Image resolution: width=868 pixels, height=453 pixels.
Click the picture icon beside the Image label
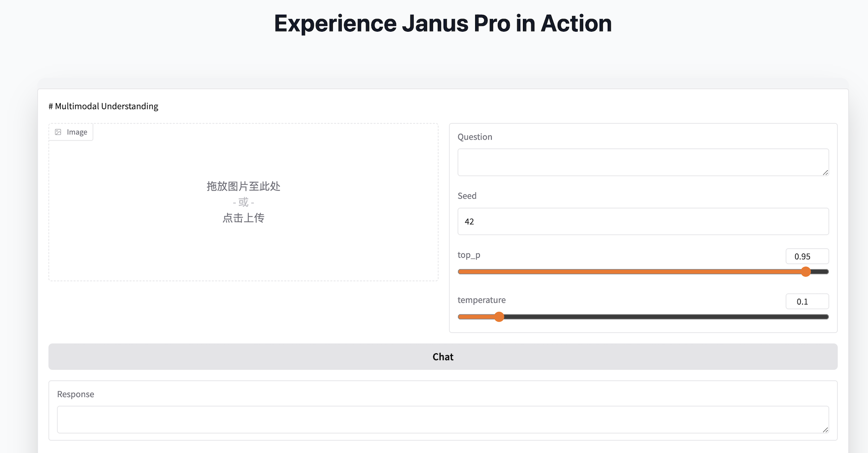tap(58, 132)
